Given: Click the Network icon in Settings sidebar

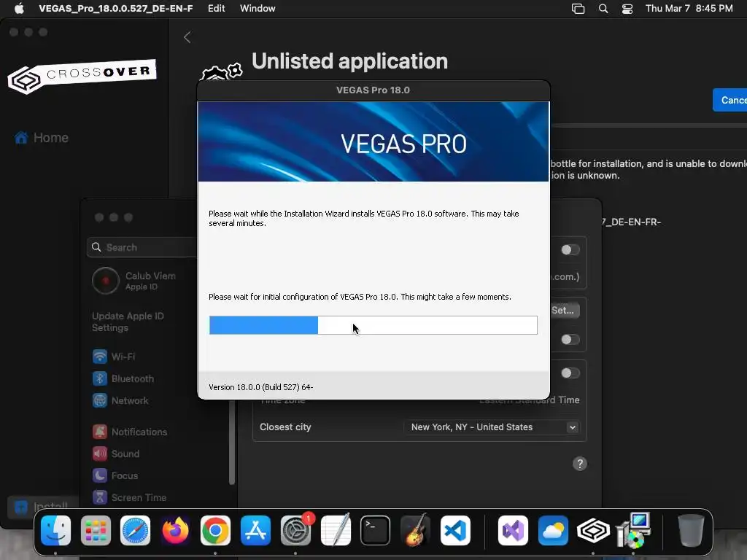Looking at the screenshot, I should pyautogui.click(x=99, y=400).
